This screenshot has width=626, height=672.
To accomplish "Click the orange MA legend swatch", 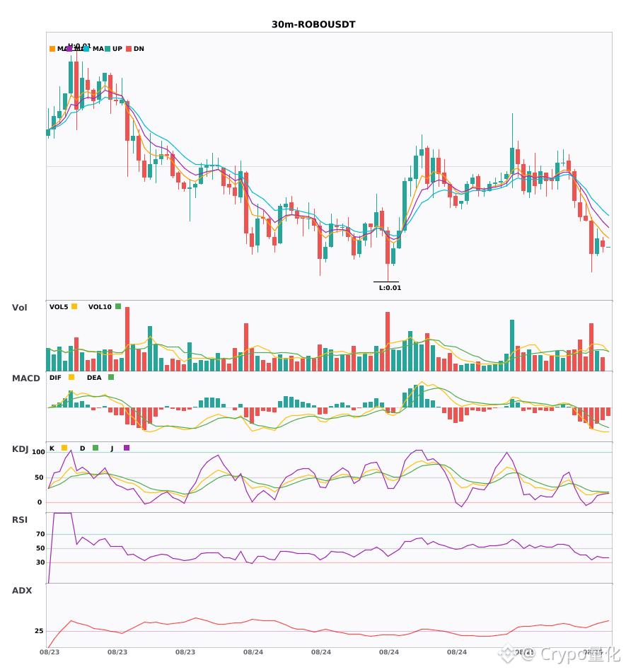I will 52,49.
